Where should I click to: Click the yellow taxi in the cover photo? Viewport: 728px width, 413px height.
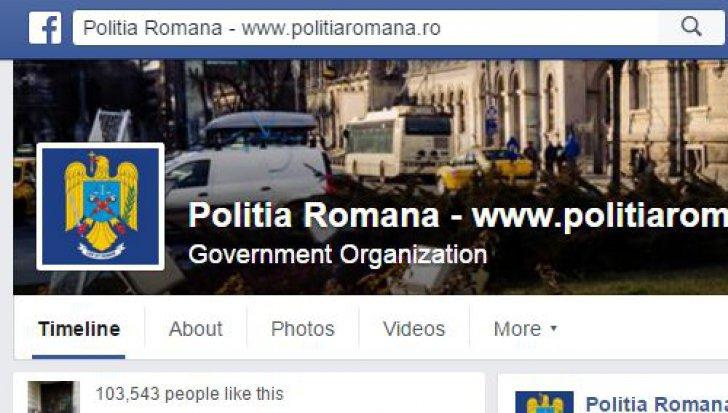click(485, 168)
